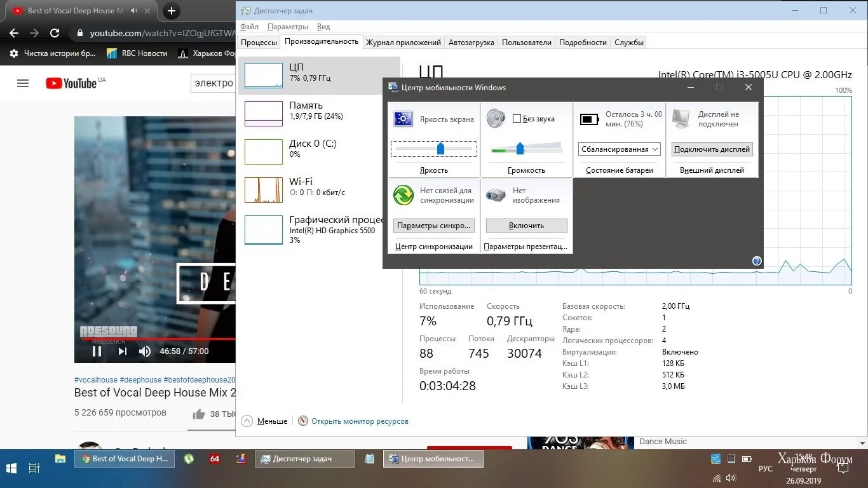Open the YouTube hamburger menu
Image resolution: width=868 pixels, height=488 pixels.
pyautogui.click(x=23, y=83)
